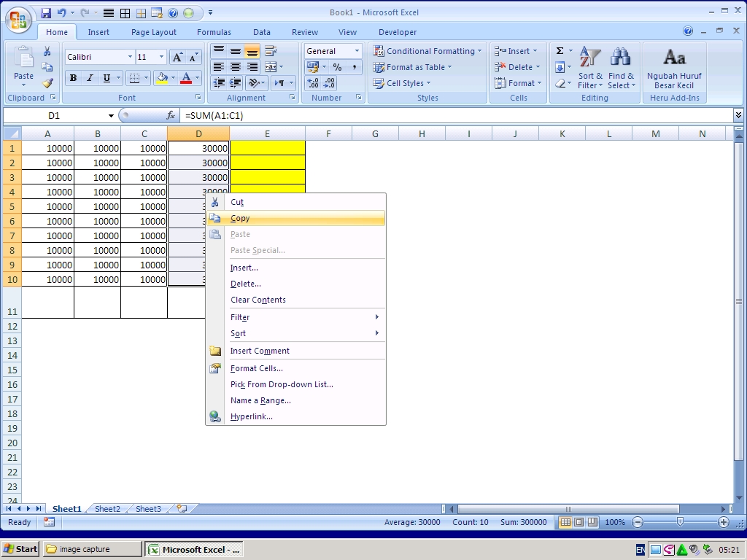This screenshot has height=560, width=747.
Task: Click the horizontal scrollbar thumb
Action: [568, 508]
